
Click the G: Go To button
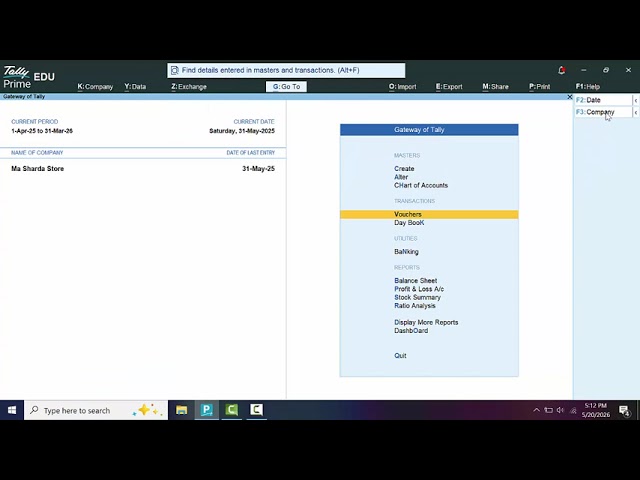point(287,87)
